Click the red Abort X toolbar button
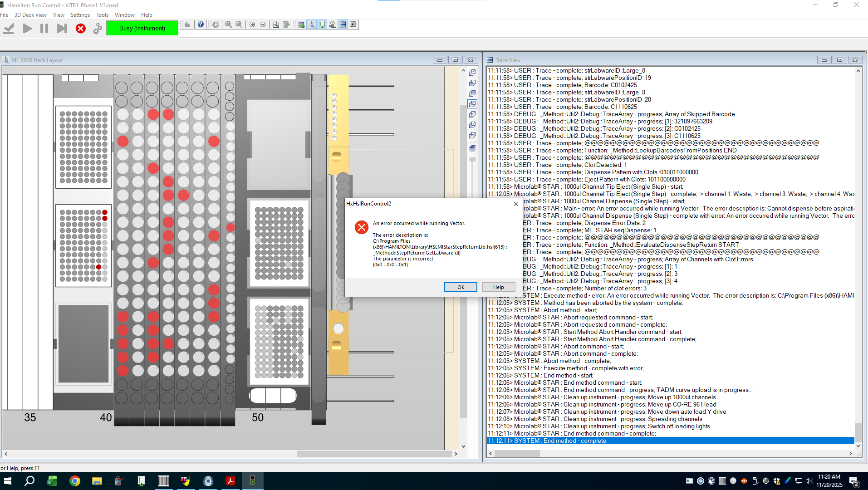The image size is (868, 490). click(x=81, y=29)
